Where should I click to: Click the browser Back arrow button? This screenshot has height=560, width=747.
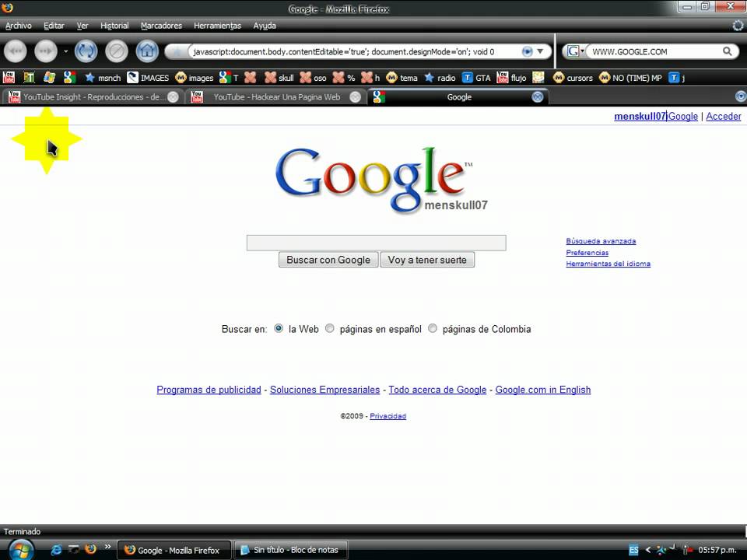pos(16,51)
